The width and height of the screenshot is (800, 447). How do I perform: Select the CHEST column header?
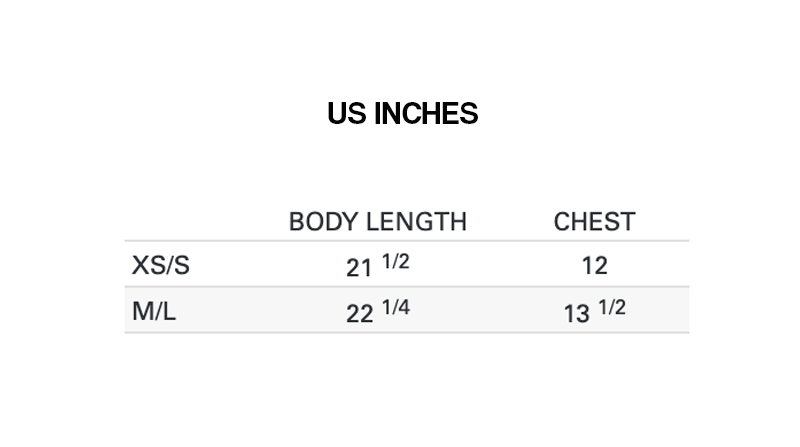point(594,221)
